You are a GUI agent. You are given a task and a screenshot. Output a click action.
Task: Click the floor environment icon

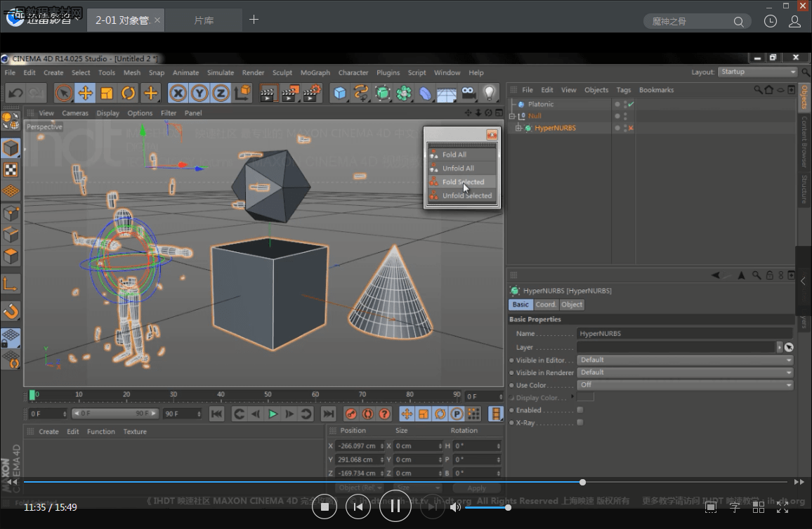(x=447, y=93)
